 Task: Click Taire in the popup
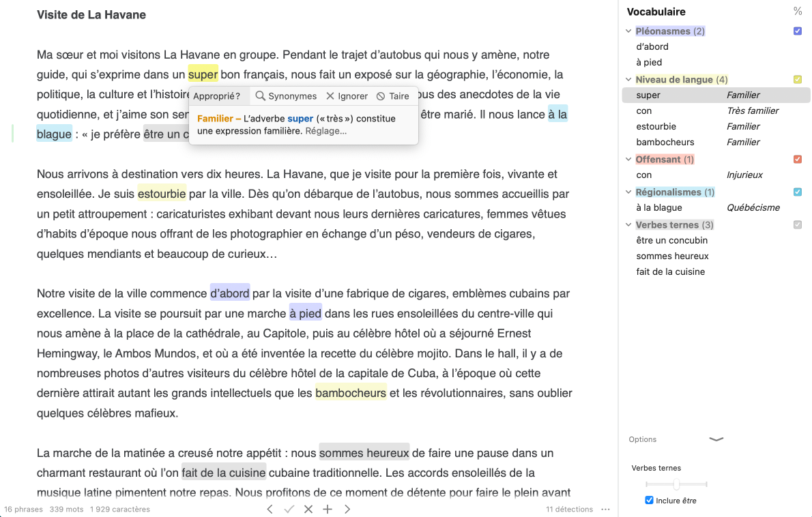coord(392,95)
